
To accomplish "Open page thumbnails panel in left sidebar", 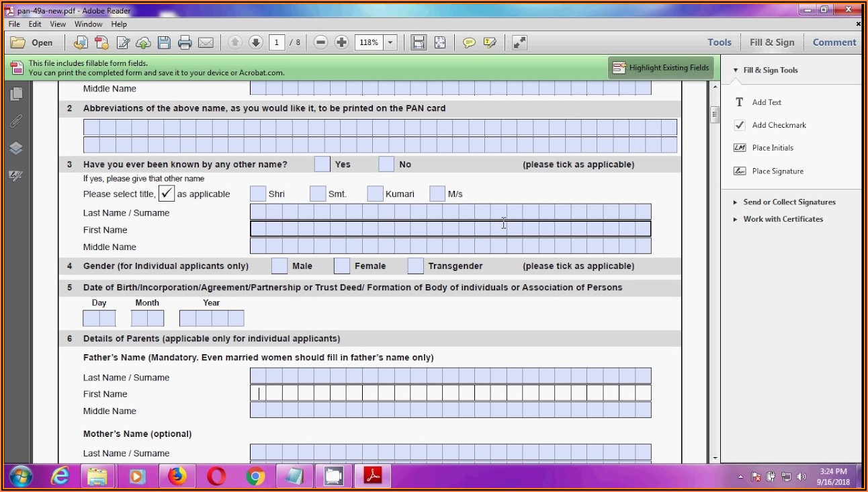I will click(16, 94).
